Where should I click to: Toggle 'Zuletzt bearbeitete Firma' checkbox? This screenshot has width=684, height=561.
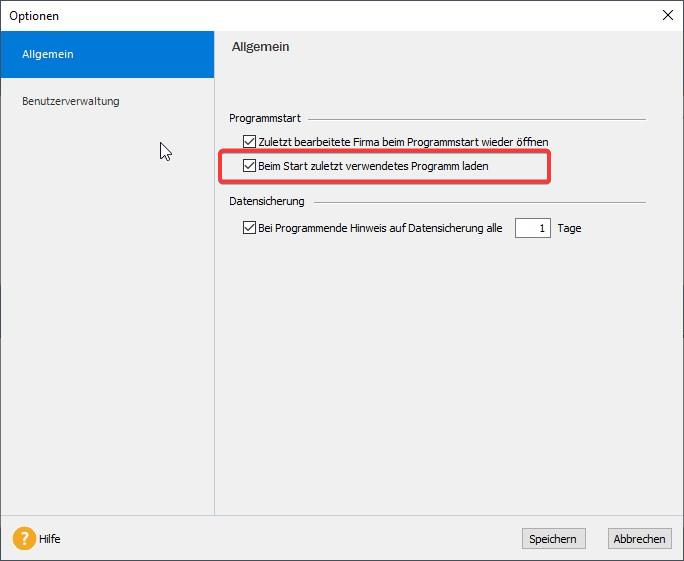(250, 142)
